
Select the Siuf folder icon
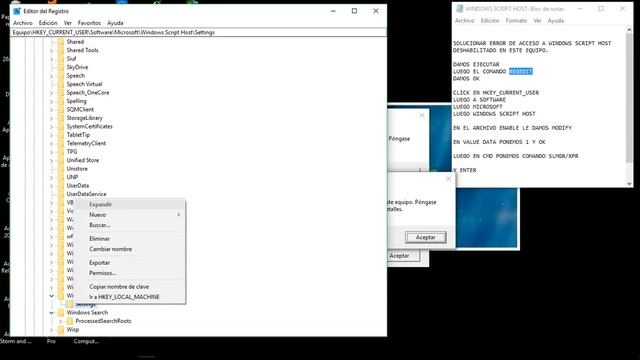(61, 59)
